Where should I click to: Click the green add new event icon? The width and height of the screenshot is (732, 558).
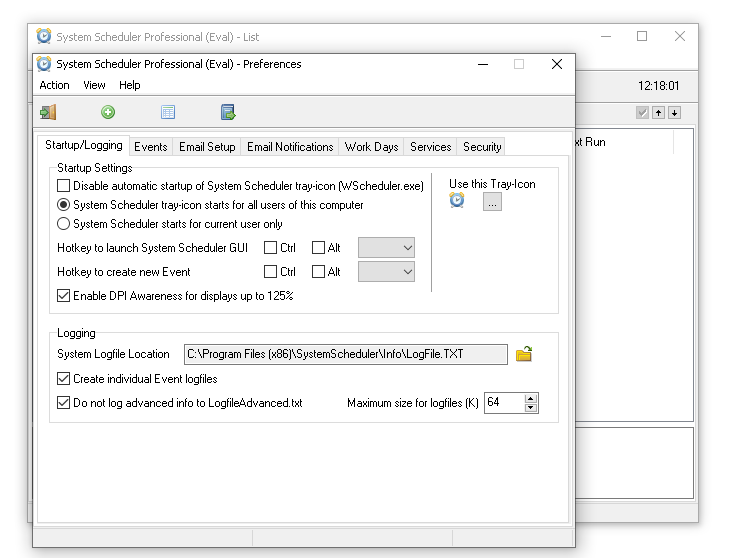coord(108,113)
